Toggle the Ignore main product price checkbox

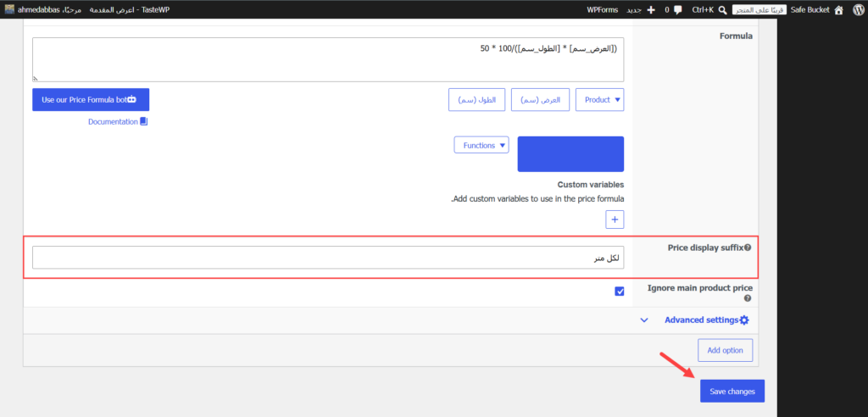[620, 292]
